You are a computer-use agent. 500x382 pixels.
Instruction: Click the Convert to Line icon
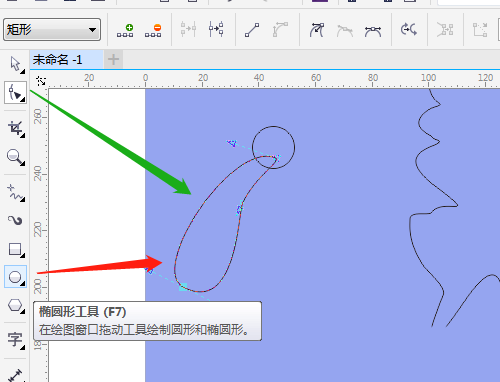252,30
